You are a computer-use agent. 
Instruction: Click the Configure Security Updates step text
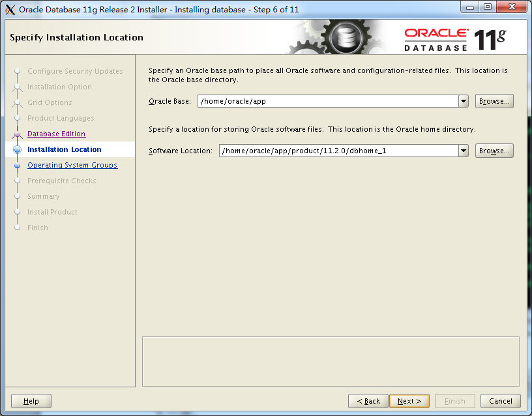(x=75, y=71)
